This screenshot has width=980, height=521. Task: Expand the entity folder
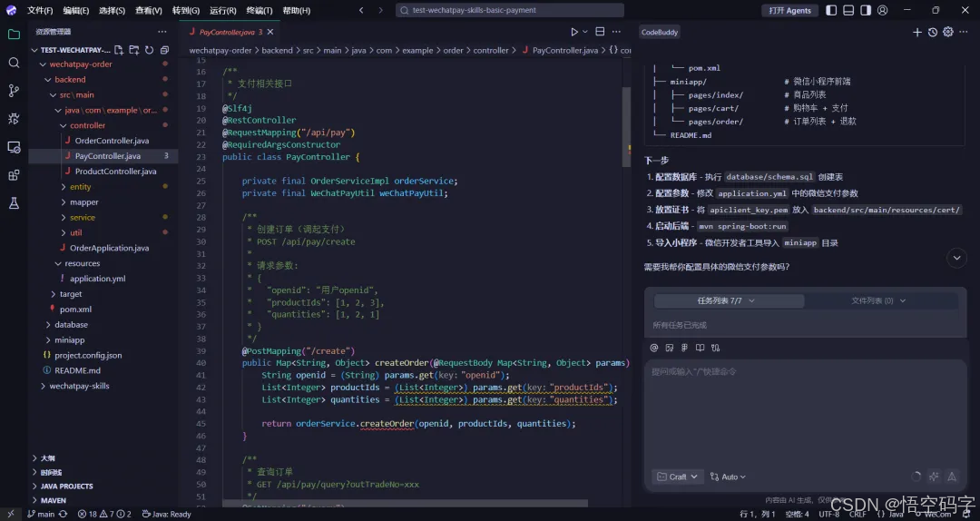80,187
